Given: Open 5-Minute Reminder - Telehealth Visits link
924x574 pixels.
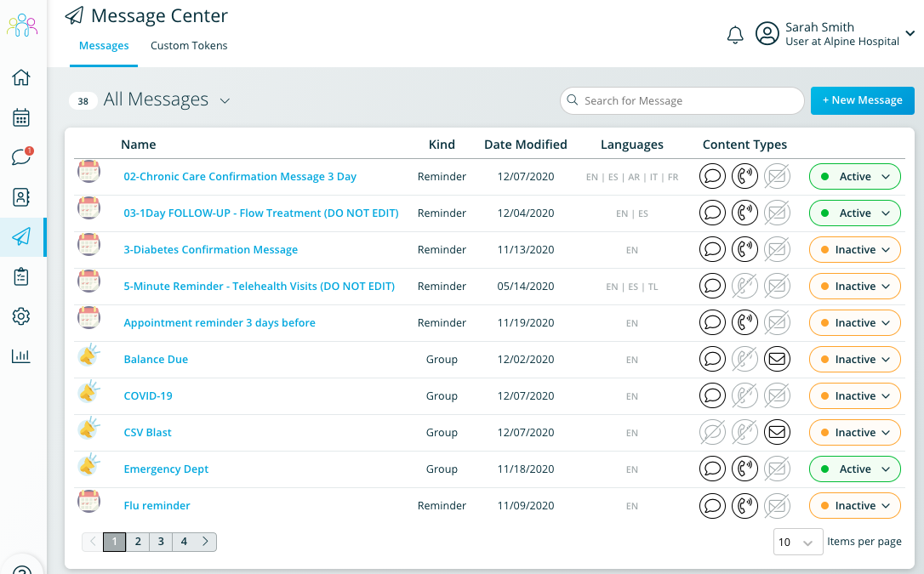Looking at the screenshot, I should click(x=260, y=286).
